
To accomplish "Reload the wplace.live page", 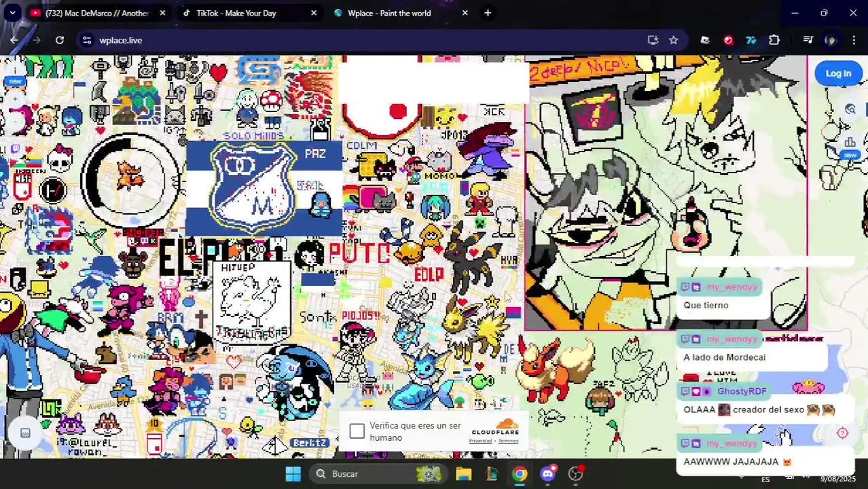I will pos(60,40).
